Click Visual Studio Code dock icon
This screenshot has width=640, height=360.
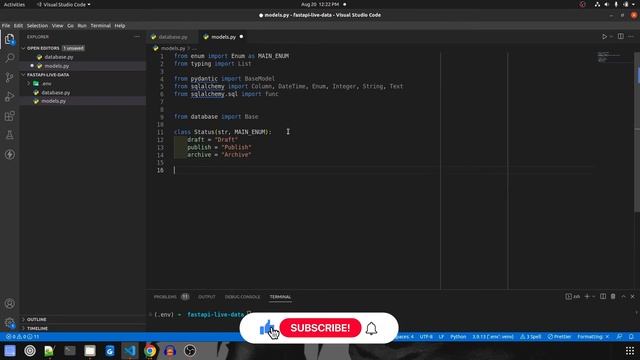point(130,351)
